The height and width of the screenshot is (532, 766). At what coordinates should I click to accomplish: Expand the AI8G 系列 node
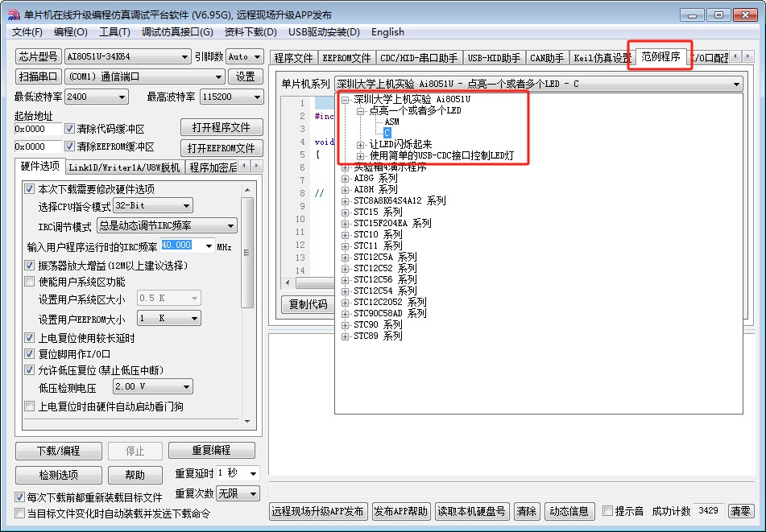(345, 179)
